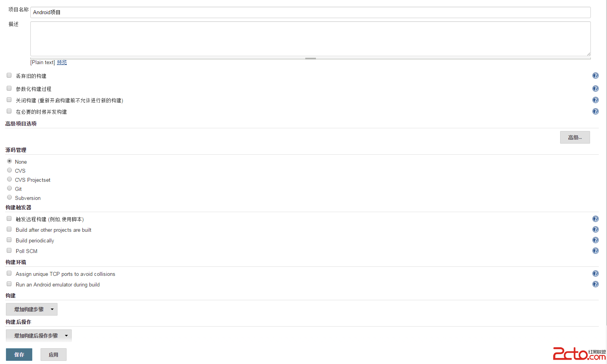Click the 高级... button
The height and width of the screenshot is (364, 607).
coord(575,137)
